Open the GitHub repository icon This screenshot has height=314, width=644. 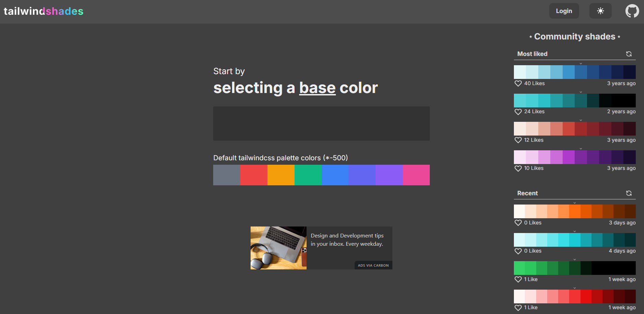tap(632, 11)
